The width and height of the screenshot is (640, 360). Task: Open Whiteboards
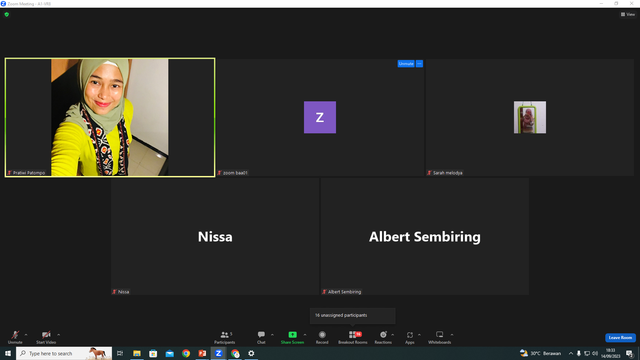[x=440, y=337]
